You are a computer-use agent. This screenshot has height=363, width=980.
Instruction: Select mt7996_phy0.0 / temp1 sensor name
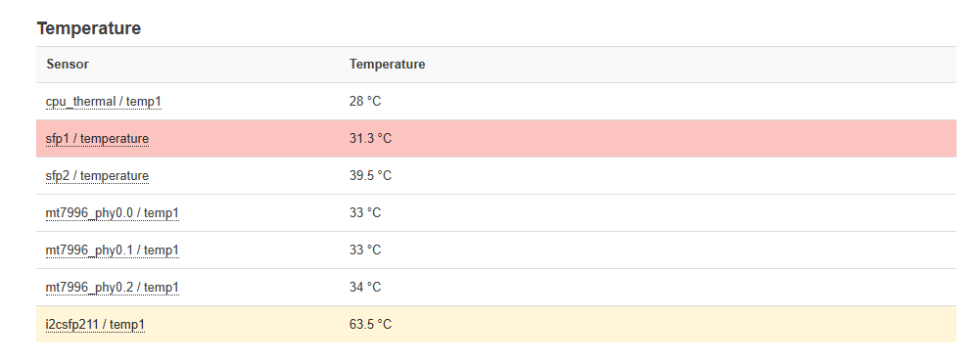113,213
